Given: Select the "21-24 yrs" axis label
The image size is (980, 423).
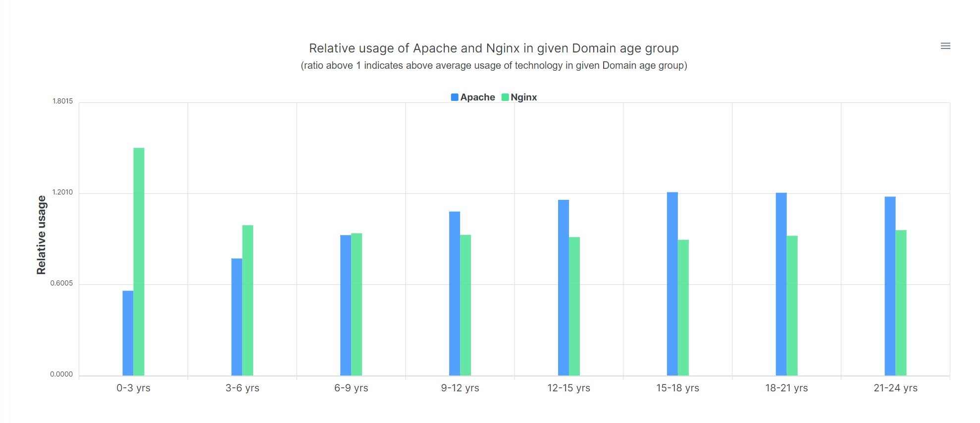Looking at the screenshot, I should click(896, 388).
